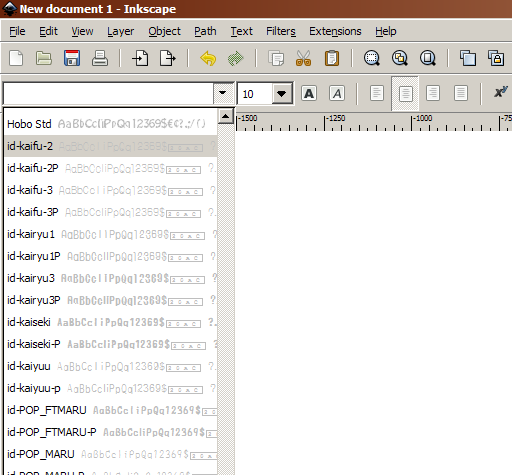Viewport: 512px width, 475px height.
Task: Select the id-POP_FTMARU font
Action: click(x=111, y=410)
